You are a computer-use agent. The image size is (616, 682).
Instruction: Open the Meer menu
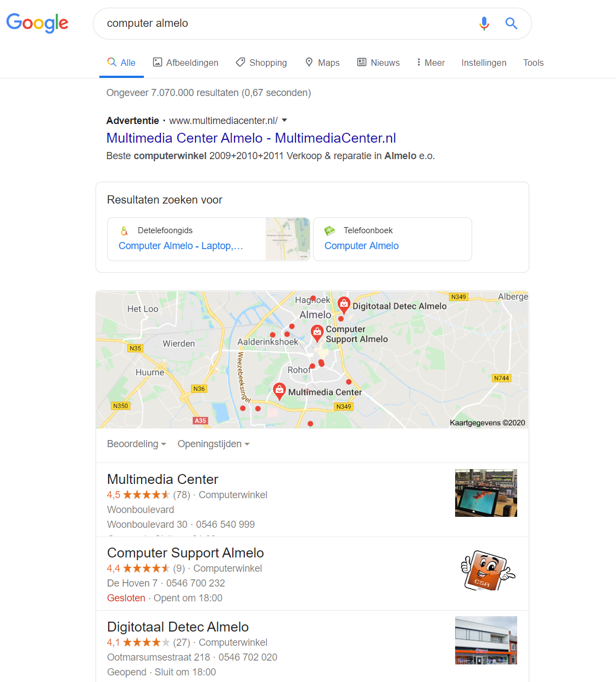point(430,63)
